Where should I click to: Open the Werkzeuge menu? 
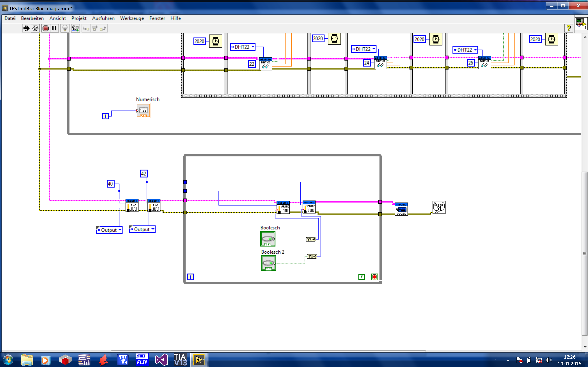click(132, 18)
